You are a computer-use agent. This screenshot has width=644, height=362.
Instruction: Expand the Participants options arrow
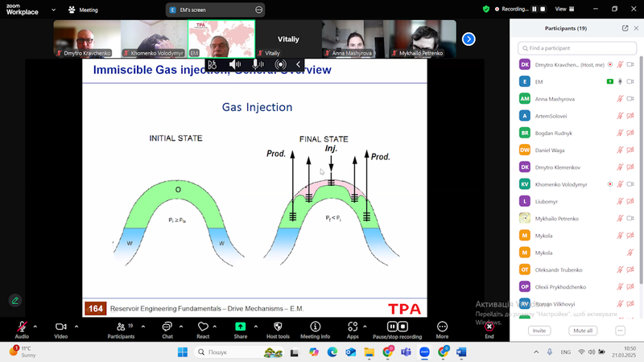(143, 327)
